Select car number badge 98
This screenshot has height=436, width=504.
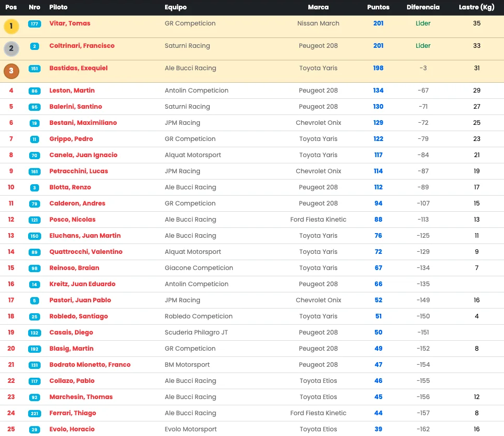point(34,268)
